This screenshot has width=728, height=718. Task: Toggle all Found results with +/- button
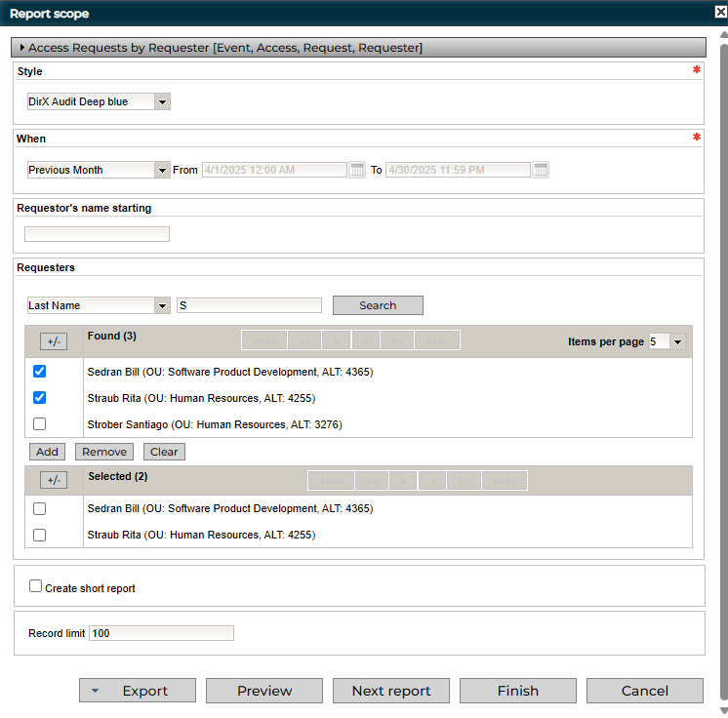coord(54,341)
